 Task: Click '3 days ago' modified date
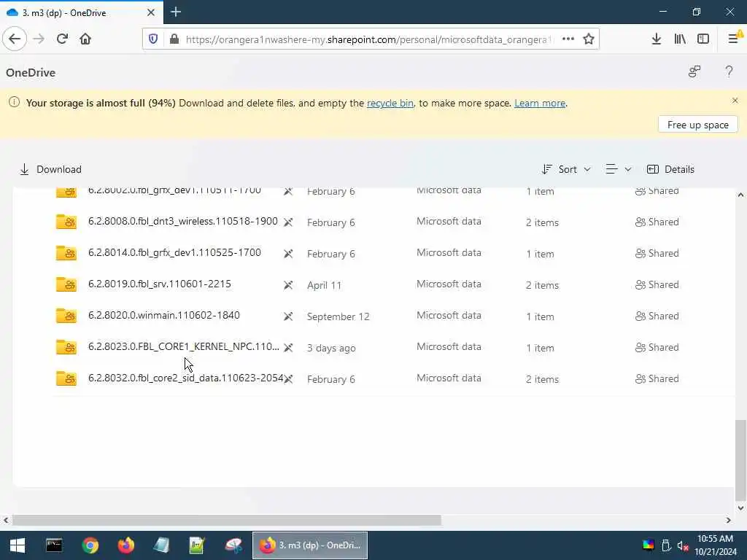pos(331,348)
